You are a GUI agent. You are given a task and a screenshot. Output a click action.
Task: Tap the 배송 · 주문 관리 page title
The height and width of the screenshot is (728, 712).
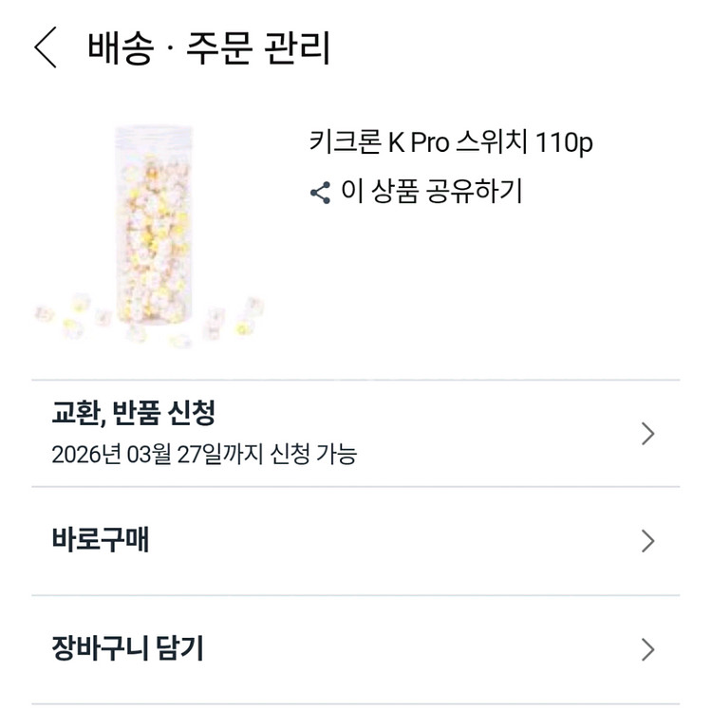point(209,48)
